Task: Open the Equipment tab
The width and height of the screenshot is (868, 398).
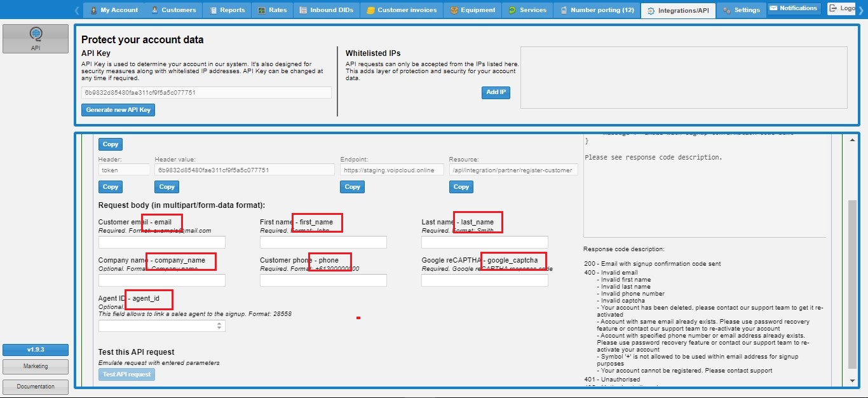Action: point(473,10)
